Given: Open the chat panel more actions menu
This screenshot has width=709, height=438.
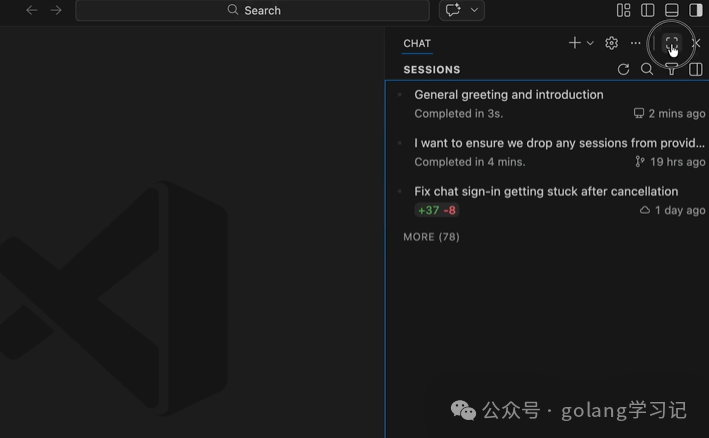Looking at the screenshot, I should [x=635, y=43].
